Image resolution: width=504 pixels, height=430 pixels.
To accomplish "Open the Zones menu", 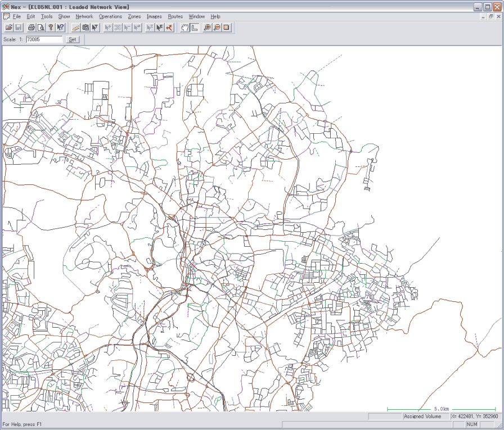I will 134,16.
